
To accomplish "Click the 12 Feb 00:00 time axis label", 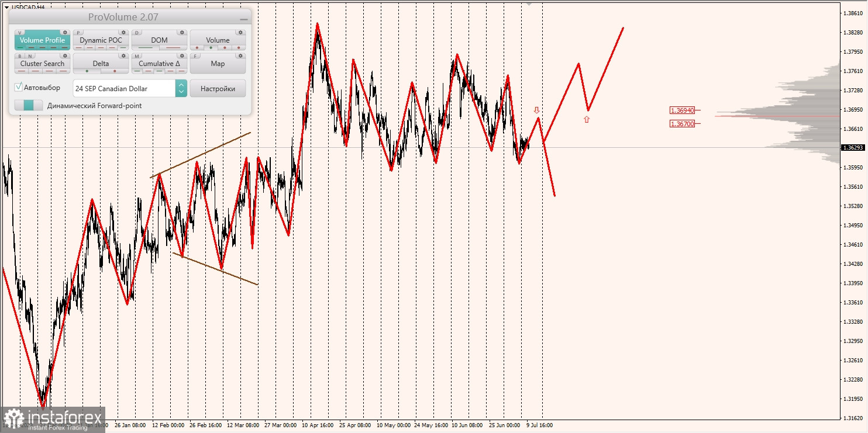I will tap(168, 425).
